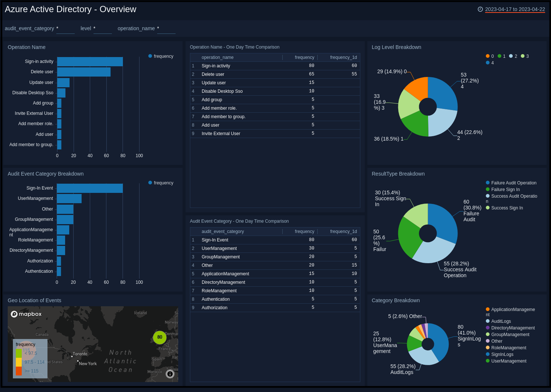This screenshot has width=551, height=392.
Task: Toggle legend item 4 in Log Level Breakdown
Action: [x=490, y=63]
